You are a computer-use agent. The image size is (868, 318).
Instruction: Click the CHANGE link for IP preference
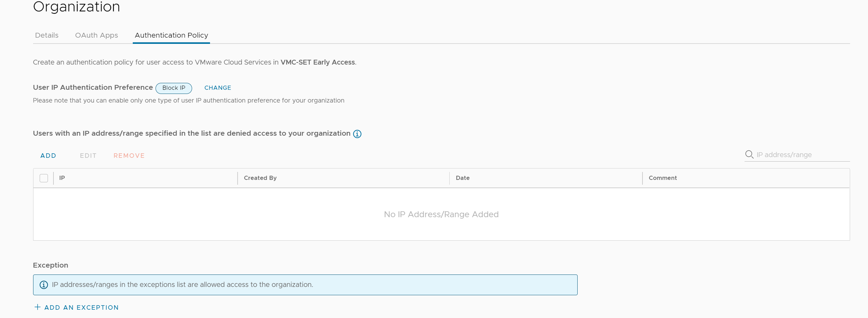pos(218,88)
